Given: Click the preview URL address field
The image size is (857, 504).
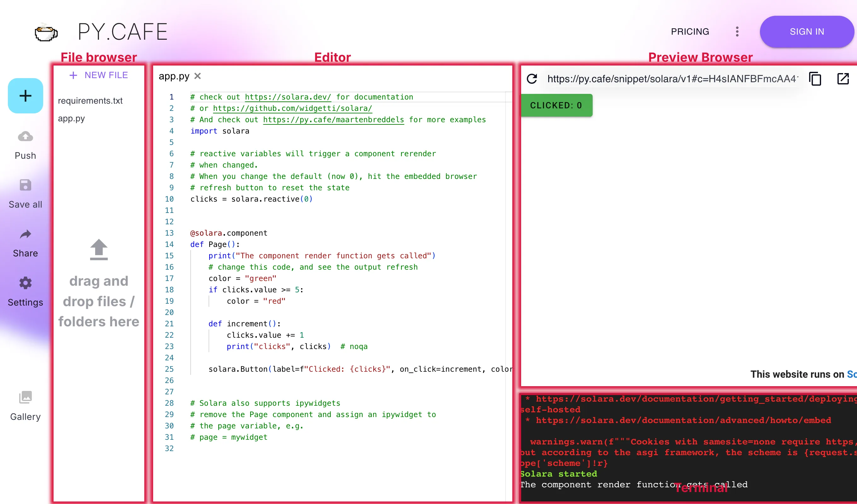Looking at the screenshot, I should click(x=672, y=79).
